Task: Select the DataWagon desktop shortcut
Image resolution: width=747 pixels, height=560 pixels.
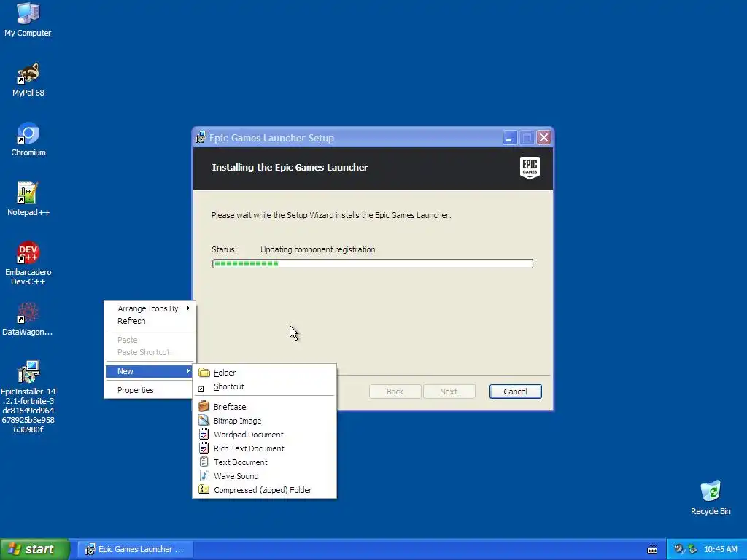Action: pos(28,319)
